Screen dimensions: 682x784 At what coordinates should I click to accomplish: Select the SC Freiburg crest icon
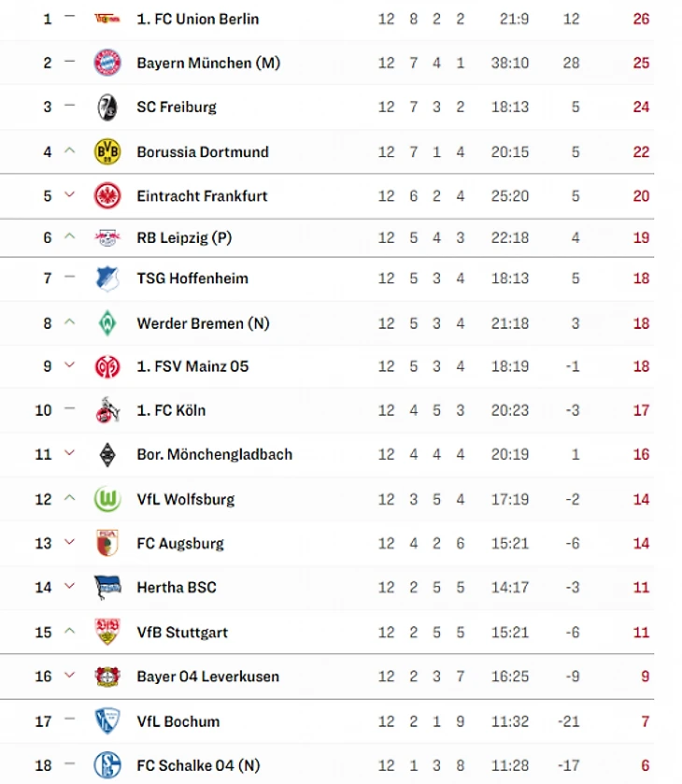pyautogui.click(x=107, y=107)
